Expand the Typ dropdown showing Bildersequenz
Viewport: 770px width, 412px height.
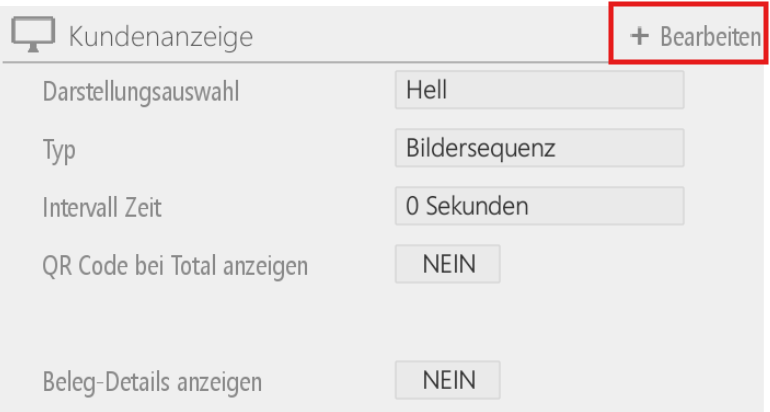[x=539, y=148]
